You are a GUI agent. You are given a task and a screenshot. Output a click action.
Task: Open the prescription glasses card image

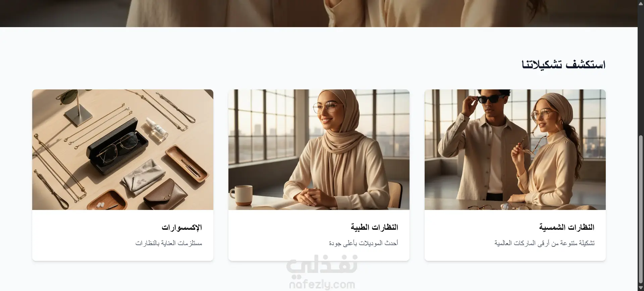pos(319,149)
